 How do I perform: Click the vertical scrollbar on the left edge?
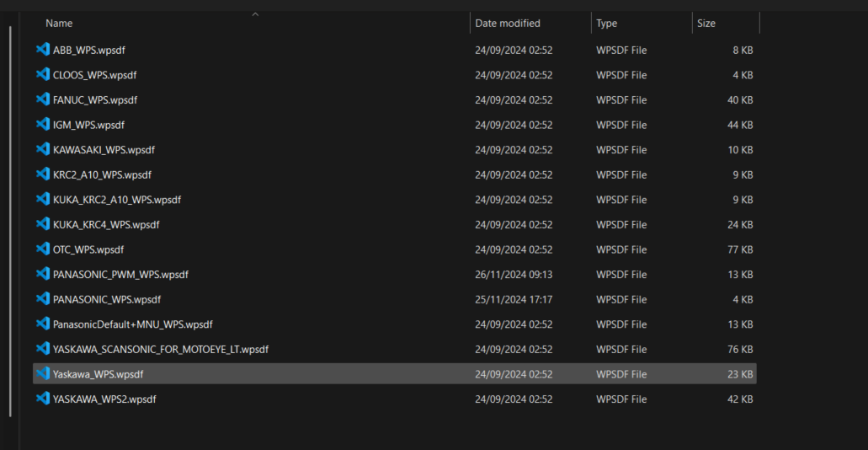point(10,219)
